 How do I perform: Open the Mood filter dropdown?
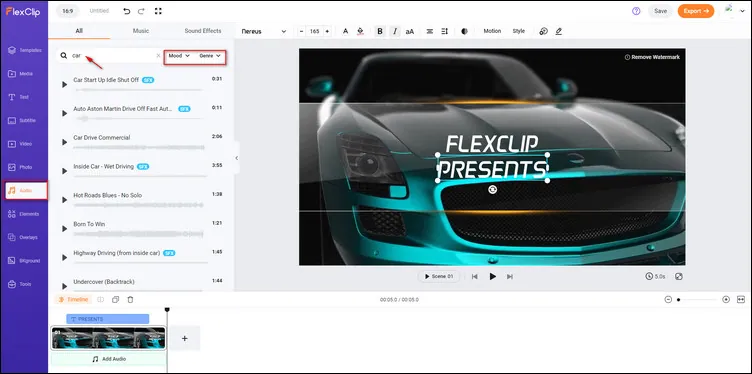click(x=179, y=56)
